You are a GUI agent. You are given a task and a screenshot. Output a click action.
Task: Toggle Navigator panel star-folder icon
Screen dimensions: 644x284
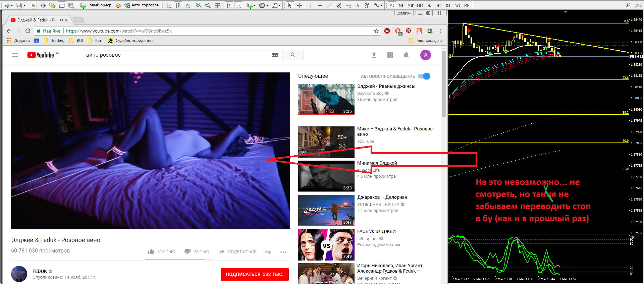click(x=52, y=5)
